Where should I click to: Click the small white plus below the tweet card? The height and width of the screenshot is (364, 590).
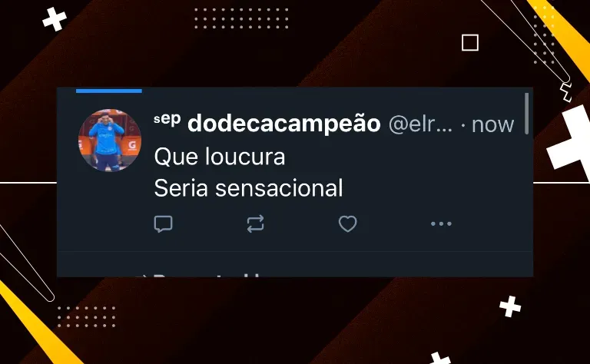point(510,306)
